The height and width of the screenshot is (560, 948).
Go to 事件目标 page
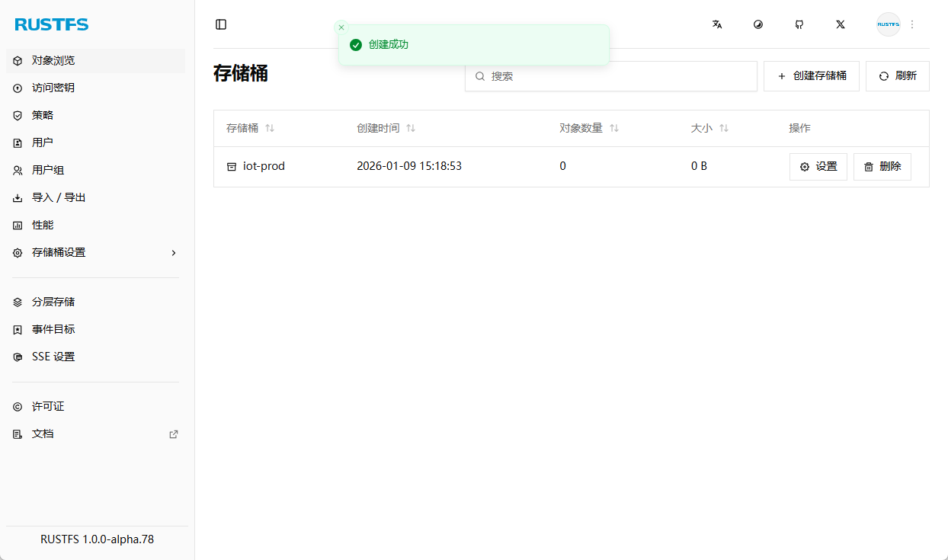pos(95,330)
